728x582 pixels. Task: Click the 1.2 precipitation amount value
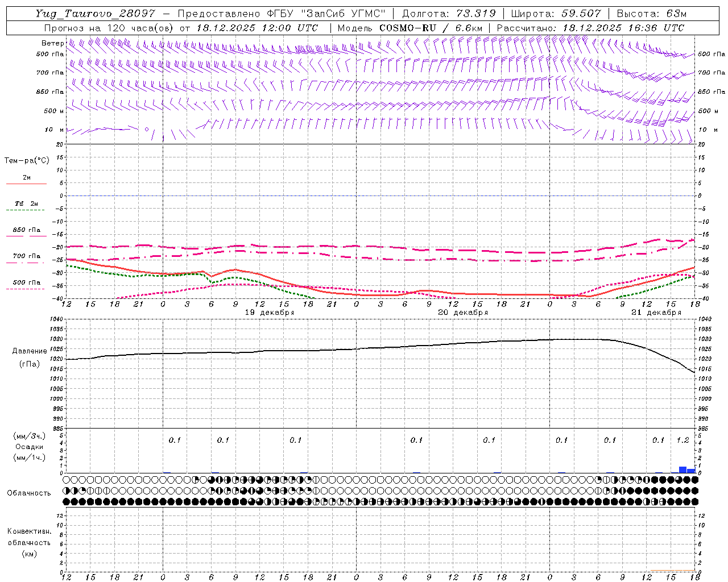point(682,440)
